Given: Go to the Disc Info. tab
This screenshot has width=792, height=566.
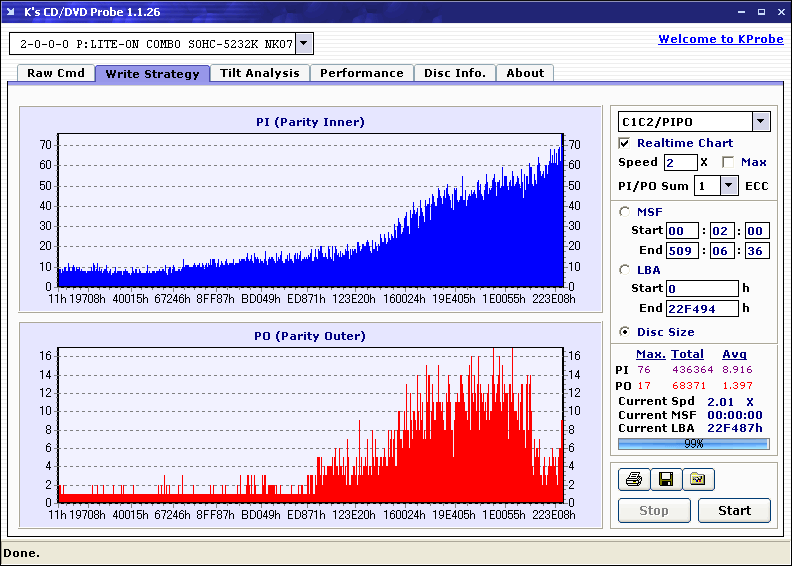Looking at the screenshot, I should (x=455, y=73).
